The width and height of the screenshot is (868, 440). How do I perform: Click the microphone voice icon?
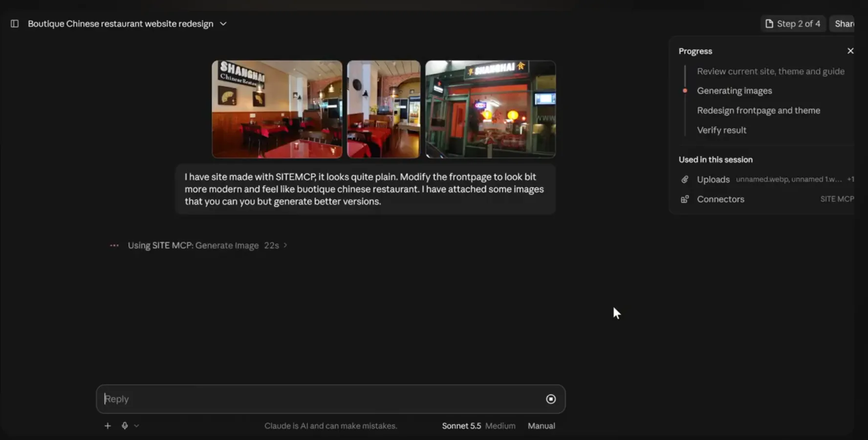click(125, 426)
